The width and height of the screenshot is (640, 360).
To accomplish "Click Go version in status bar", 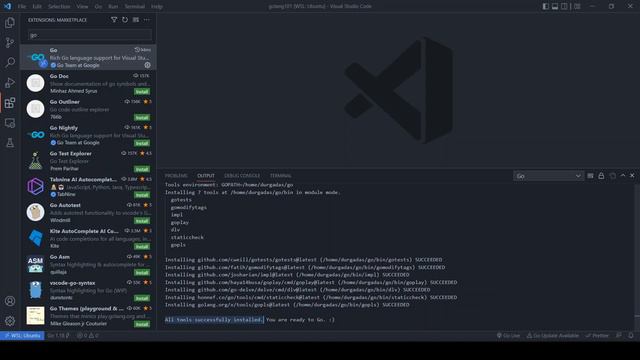I will [x=58, y=336].
